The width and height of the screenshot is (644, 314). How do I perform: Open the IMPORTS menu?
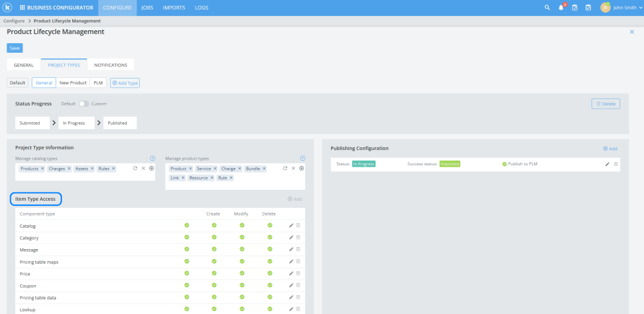(174, 7)
